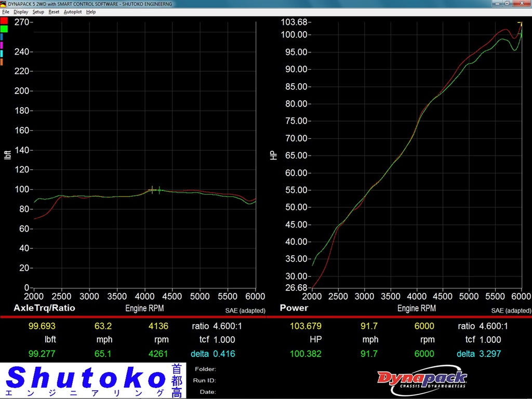
Task: Click the Engine RPM axis label of the power graph
Action: point(417,309)
